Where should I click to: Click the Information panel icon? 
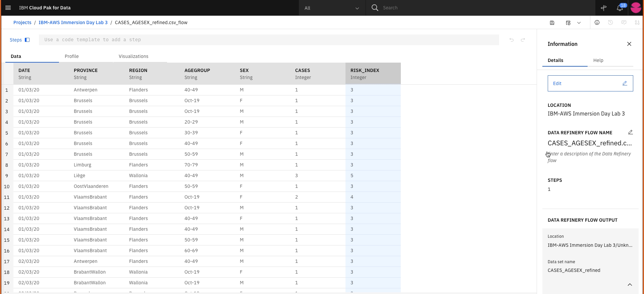point(597,22)
